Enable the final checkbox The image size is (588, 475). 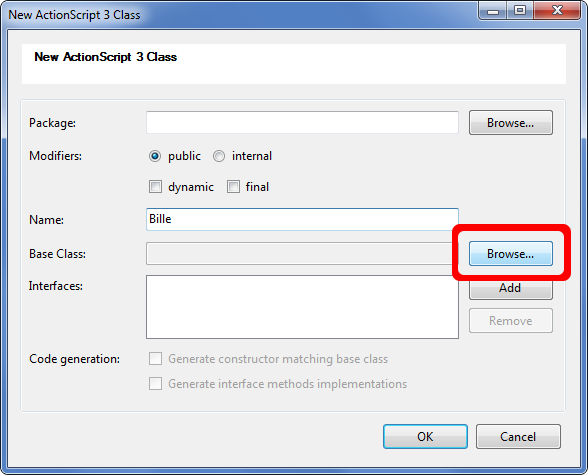(233, 187)
